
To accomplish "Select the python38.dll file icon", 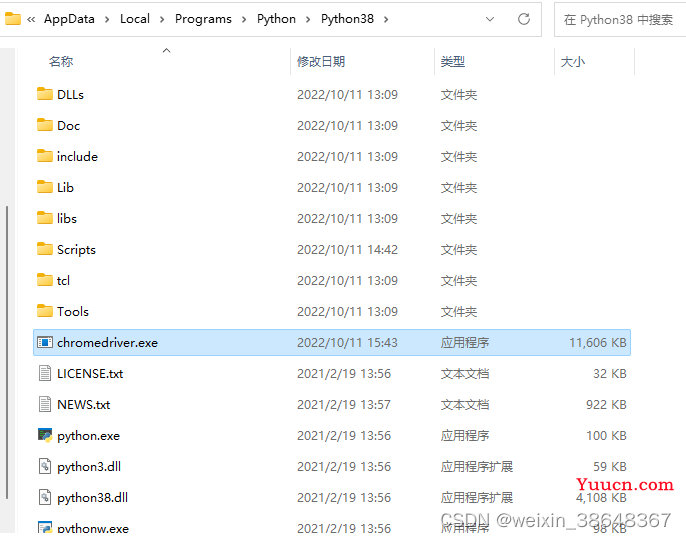I will (x=45, y=497).
